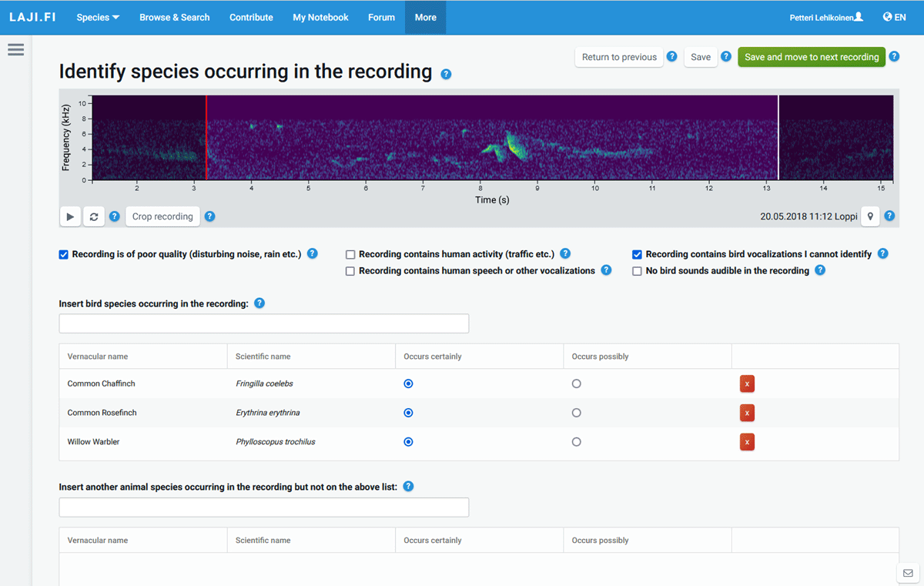The width and height of the screenshot is (924, 586).
Task: Open the location map pin icon
Action: pos(870,216)
